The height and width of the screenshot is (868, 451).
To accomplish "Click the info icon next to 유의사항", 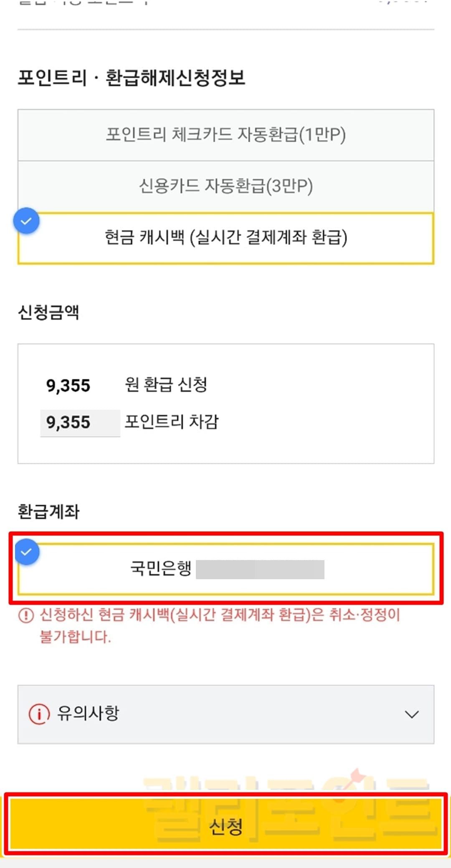I will (x=39, y=714).
